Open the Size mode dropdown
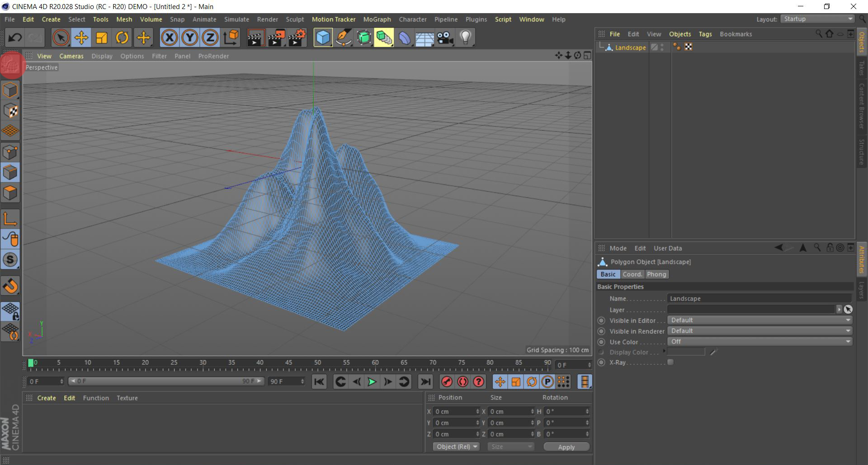The width and height of the screenshot is (868, 465). pos(511,446)
